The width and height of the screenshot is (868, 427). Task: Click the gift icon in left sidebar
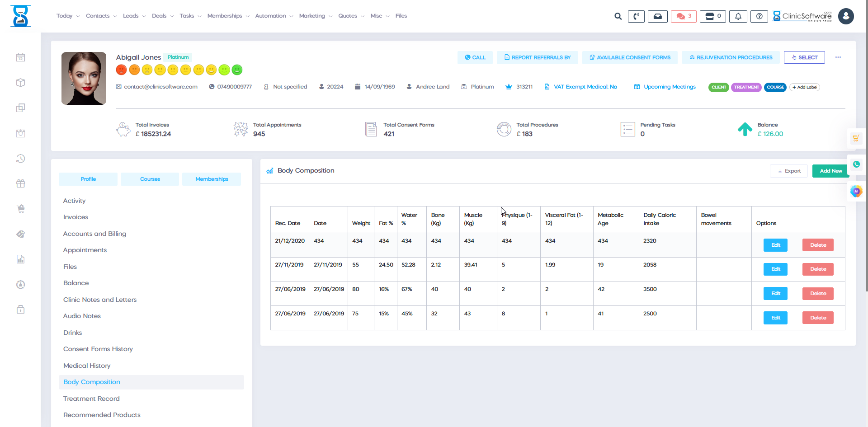coord(21,183)
